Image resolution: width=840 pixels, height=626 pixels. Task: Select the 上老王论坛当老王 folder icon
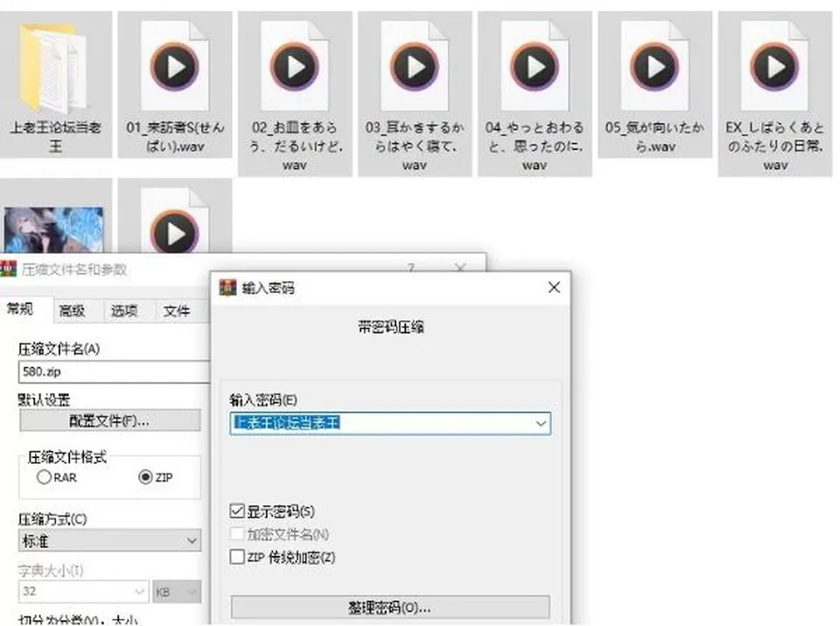(x=53, y=67)
